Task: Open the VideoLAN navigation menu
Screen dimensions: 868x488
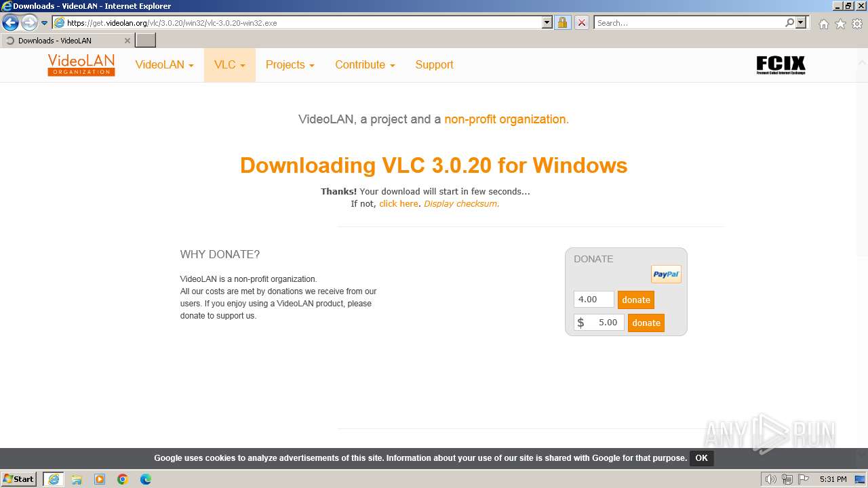Action: 164,65
